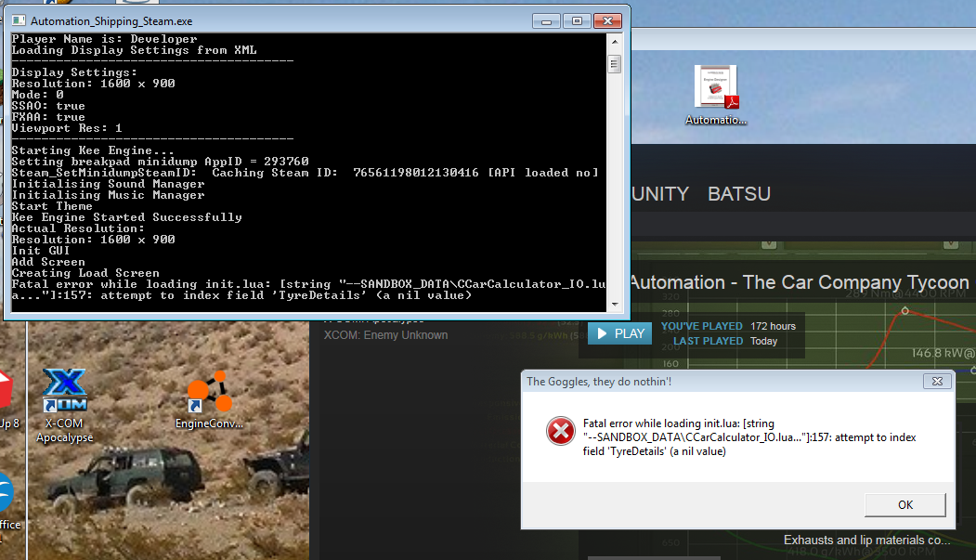The width and height of the screenshot is (976, 560).
Task: Click the '172 hours' played text
Action: (773, 326)
